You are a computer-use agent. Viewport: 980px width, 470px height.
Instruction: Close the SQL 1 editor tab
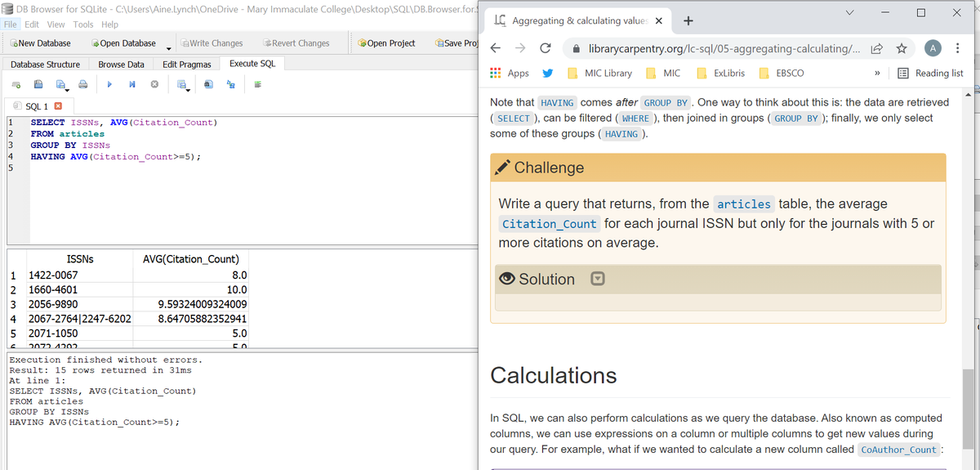(x=58, y=107)
